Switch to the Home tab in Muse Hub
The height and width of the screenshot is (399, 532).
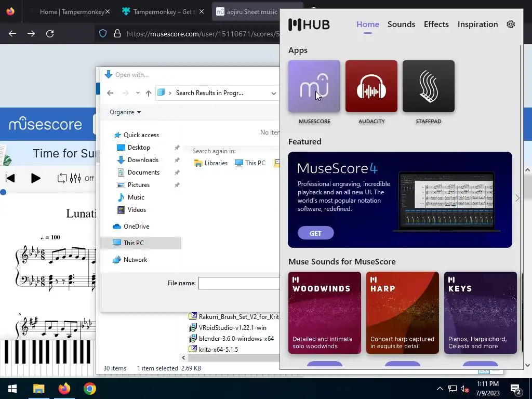pyautogui.click(x=367, y=24)
